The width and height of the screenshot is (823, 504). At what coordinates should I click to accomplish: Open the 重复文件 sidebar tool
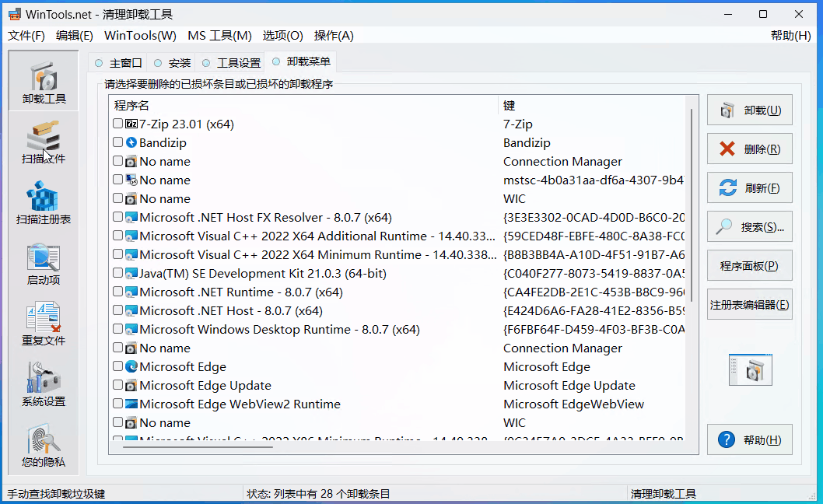(x=44, y=324)
